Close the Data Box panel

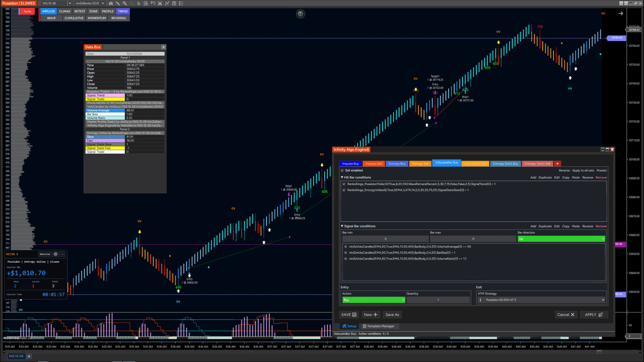coord(164,47)
